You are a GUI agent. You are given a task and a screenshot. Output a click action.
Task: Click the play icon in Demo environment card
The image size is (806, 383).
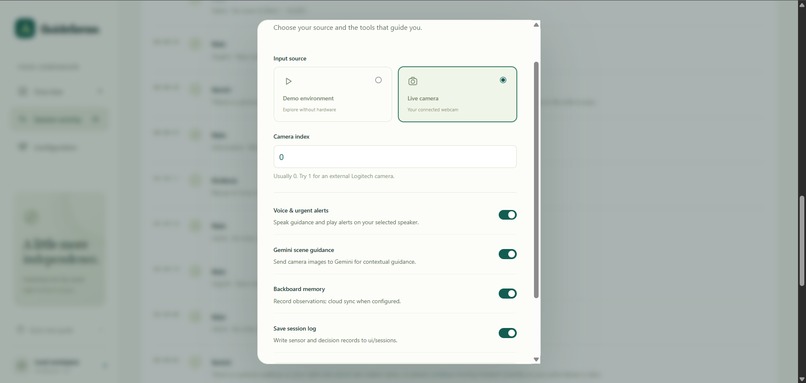tap(288, 81)
